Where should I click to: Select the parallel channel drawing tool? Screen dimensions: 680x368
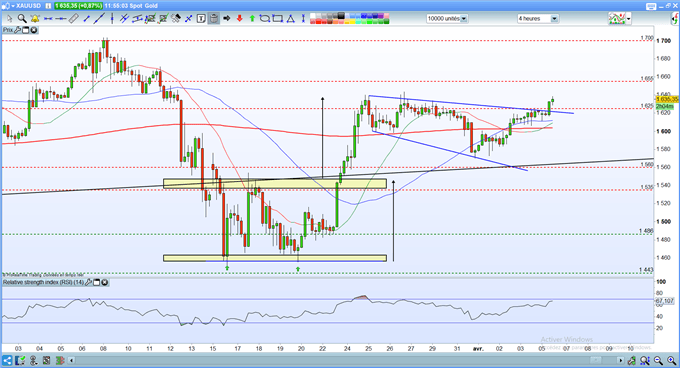pyautogui.click(x=124, y=19)
